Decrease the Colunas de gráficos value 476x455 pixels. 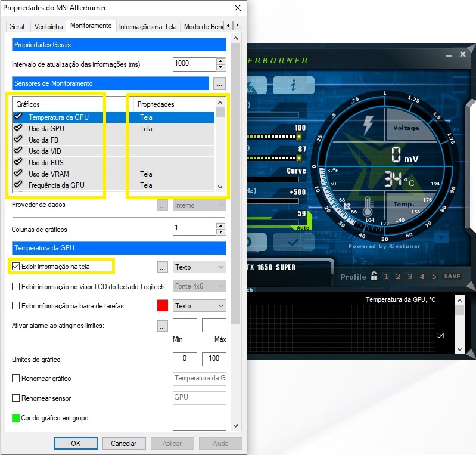(x=221, y=231)
